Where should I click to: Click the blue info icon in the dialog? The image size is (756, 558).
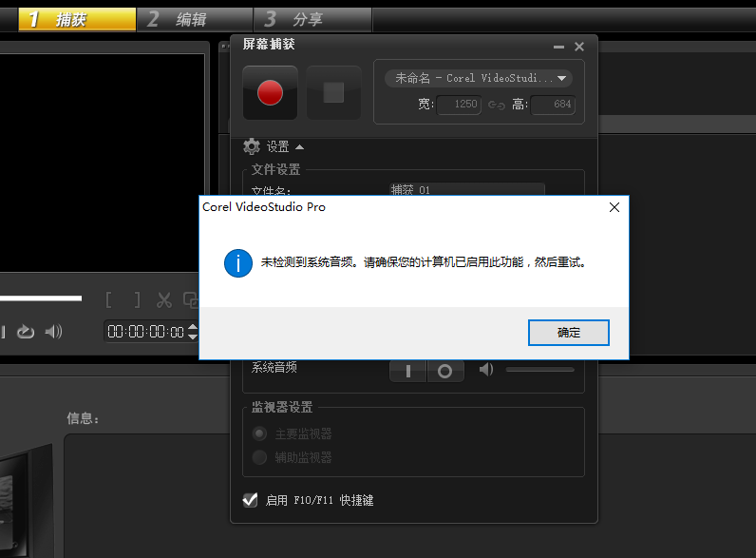pyautogui.click(x=238, y=263)
